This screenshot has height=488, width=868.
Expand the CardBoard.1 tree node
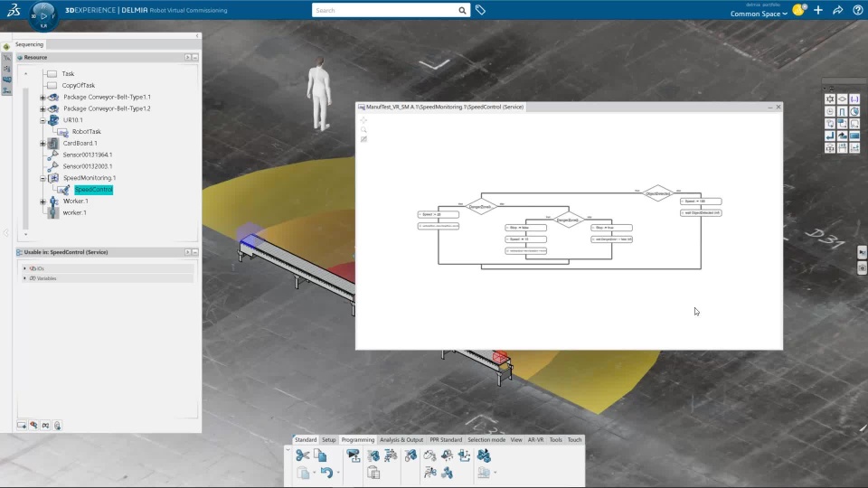click(x=42, y=143)
